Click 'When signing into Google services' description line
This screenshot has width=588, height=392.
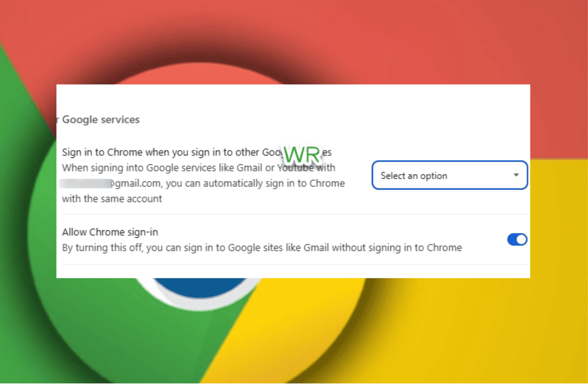199,168
